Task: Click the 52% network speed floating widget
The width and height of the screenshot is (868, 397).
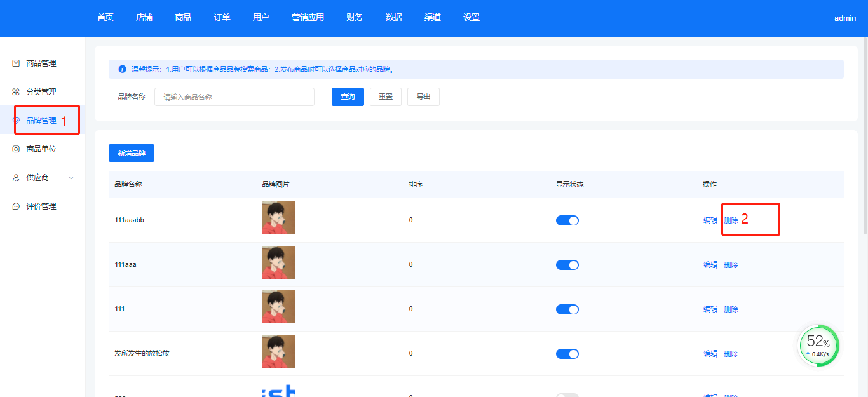Action: tap(818, 346)
